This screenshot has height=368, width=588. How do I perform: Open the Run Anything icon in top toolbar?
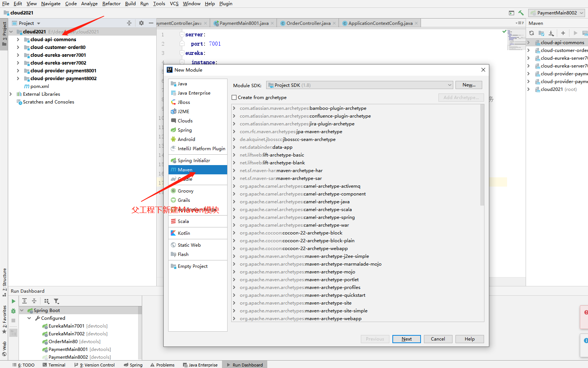512,13
